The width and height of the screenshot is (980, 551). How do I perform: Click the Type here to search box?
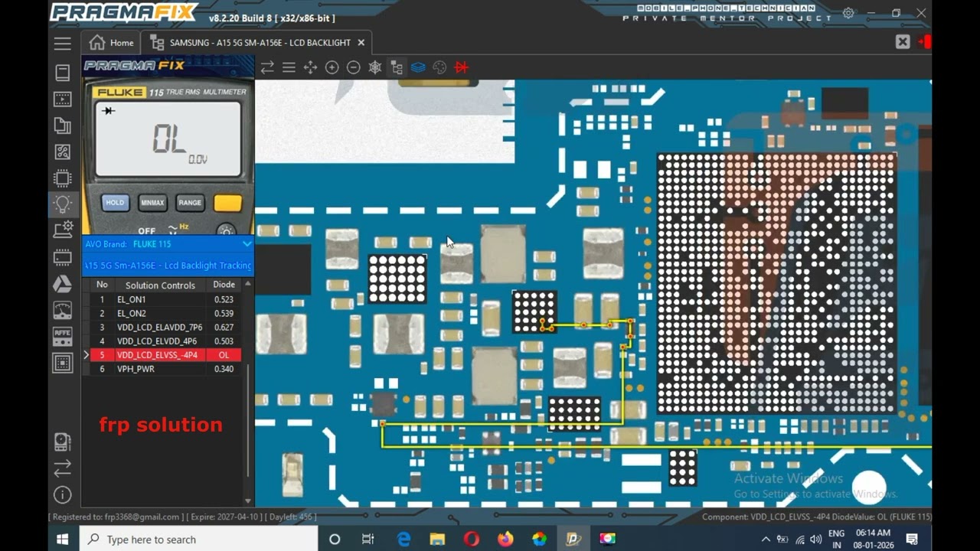pos(199,540)
